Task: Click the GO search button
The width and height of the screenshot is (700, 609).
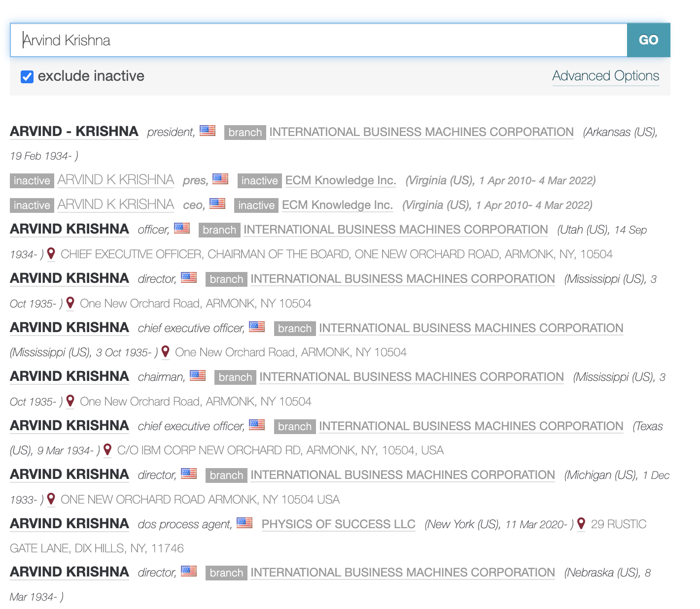Action: click(648, 40)
